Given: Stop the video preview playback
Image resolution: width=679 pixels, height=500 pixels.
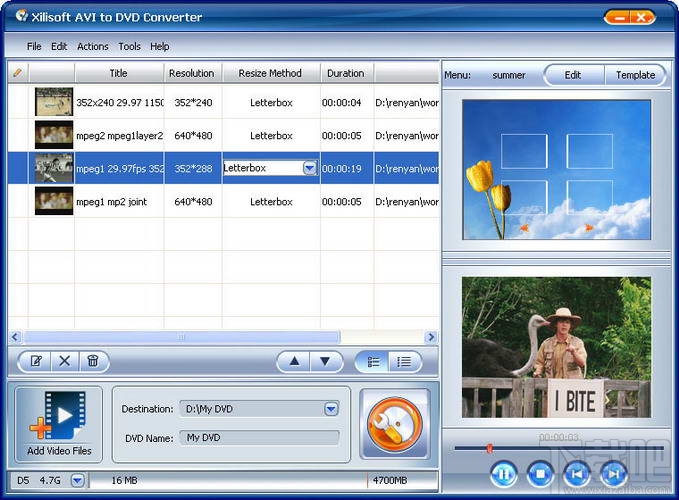Looking at the screenshot, I should point(540,474).
